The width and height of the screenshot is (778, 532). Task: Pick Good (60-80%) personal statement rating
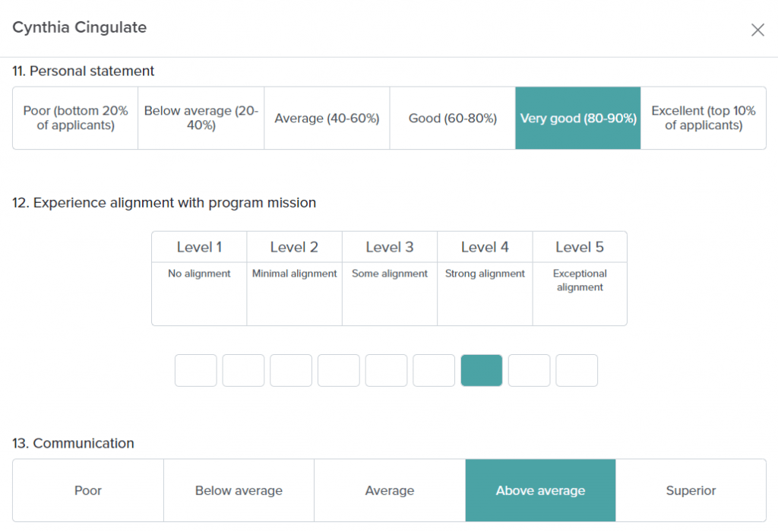coord(453,118)
